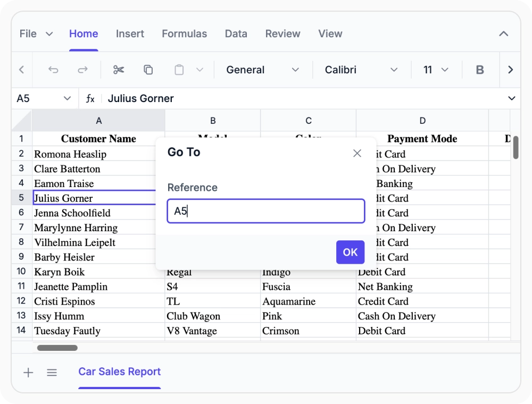
Task: Select row 14 header
Action: [x=21, y=330]
